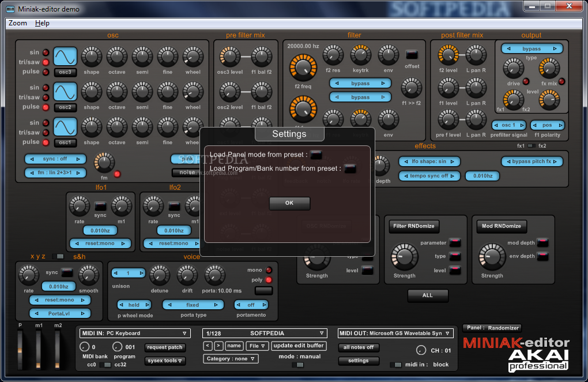
Task: Enable mono voice mode LED
Action: coord(269,270)
